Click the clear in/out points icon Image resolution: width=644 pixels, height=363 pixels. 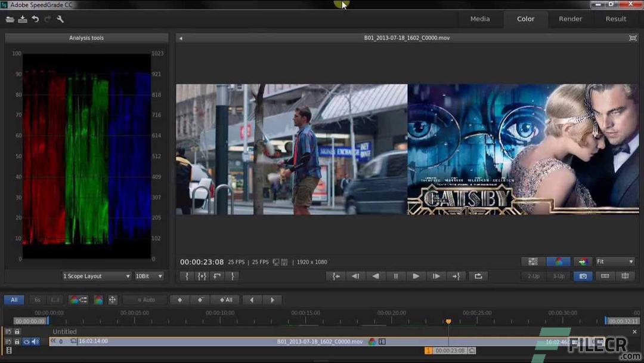[217, 276]
